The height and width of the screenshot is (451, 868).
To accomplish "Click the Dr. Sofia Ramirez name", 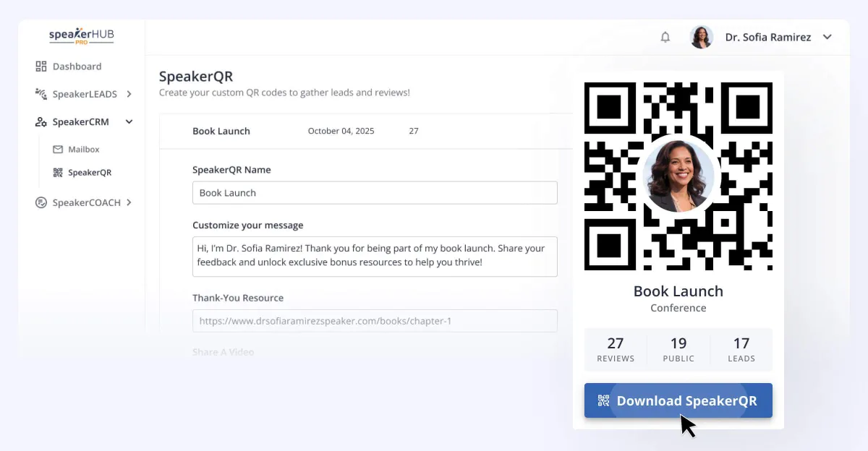I will [768, 37].
